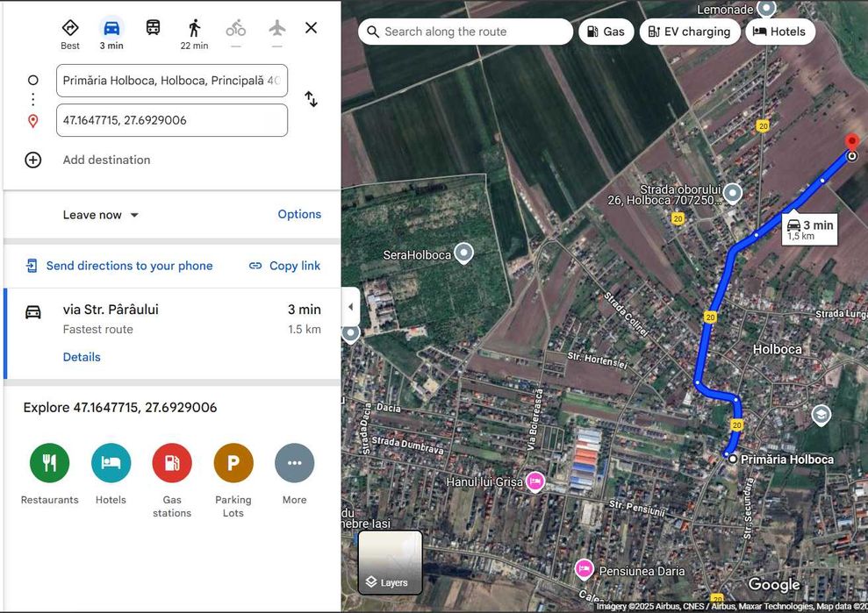Screen dimensions: 868x613
Task: Open route Details
Action: click(x=82, y=357)
